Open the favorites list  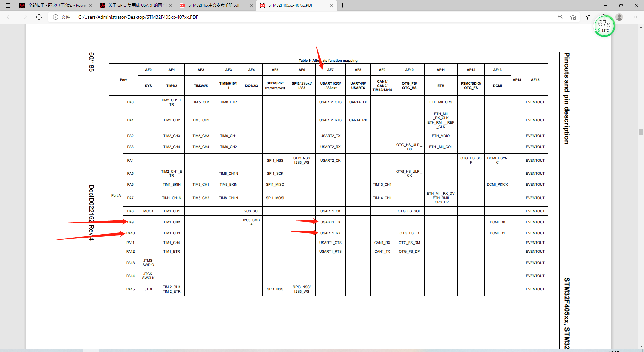pyautogui.click(x=589, y=17)
